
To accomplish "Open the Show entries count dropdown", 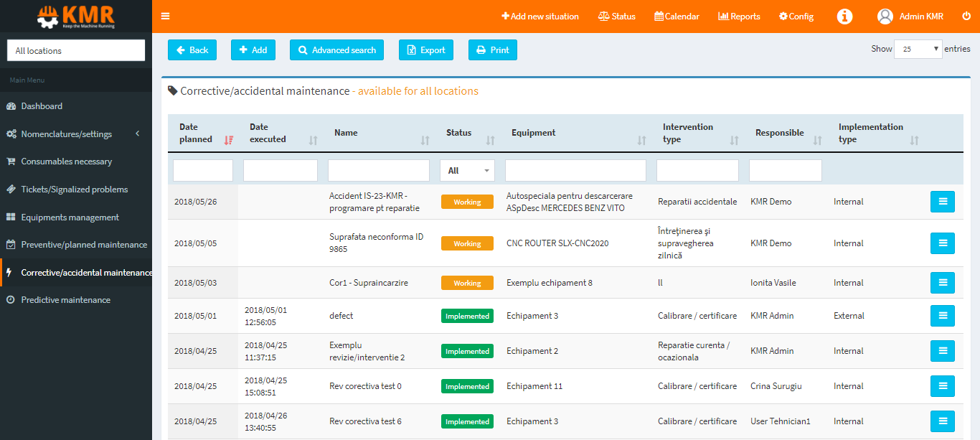I will (918, 49).
